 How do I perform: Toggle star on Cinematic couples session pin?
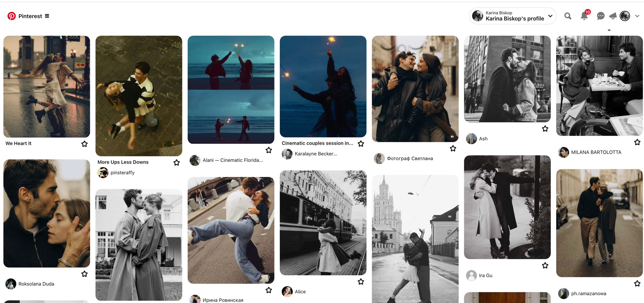coord(361,143)
